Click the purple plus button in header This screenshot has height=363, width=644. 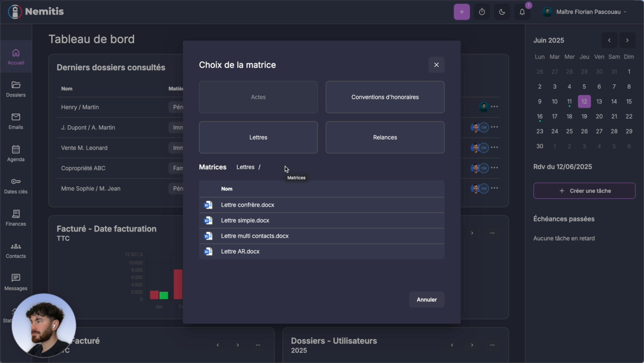click(462, 12)
